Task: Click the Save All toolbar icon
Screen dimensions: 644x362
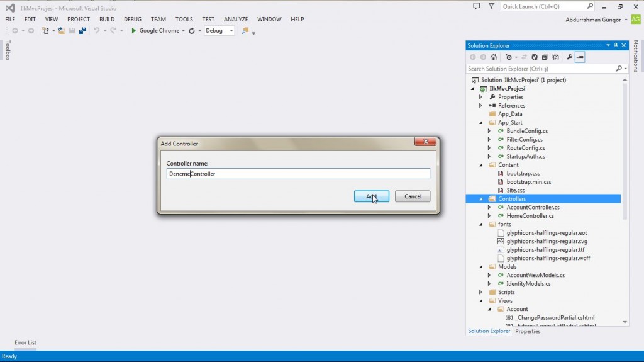Action: [x=82, y=30]
